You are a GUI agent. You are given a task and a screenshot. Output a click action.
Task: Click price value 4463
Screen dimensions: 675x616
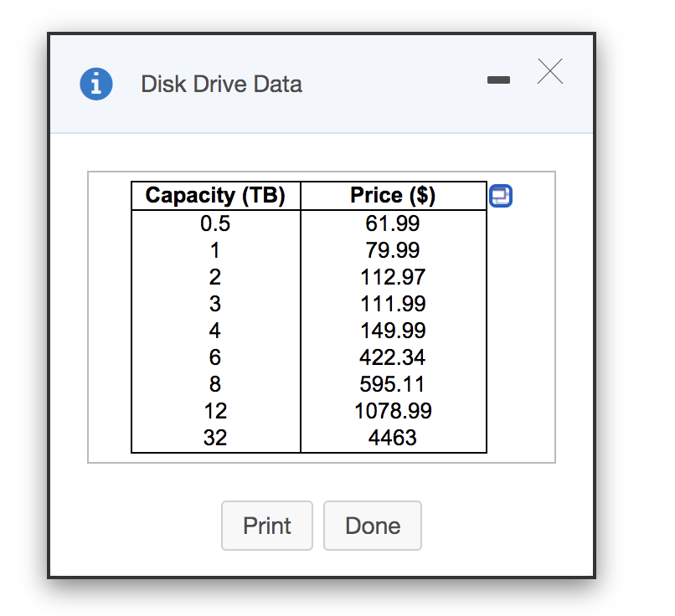coord(393,438)
